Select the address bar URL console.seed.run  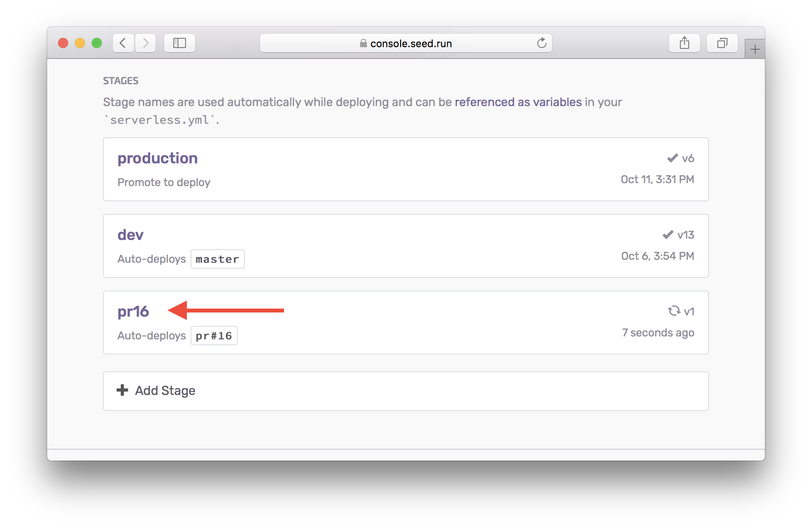pos(411,43)
